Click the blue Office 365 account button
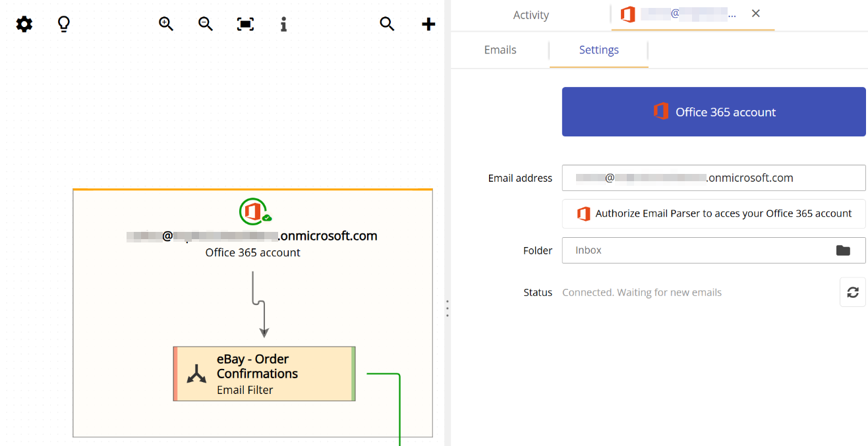This screenshot has width=868, height=446. (714, 111)
